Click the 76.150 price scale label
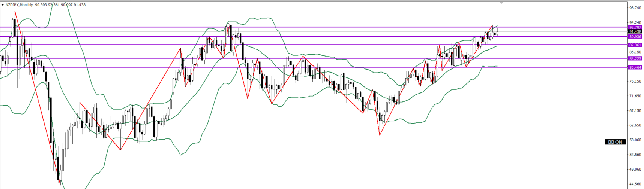The image size is (644, 189). [x=635, y=81]
